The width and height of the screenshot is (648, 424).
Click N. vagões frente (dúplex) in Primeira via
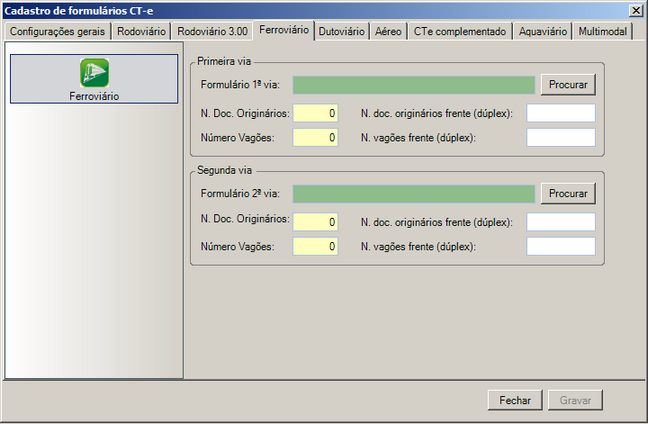click(x=560, y=137)
